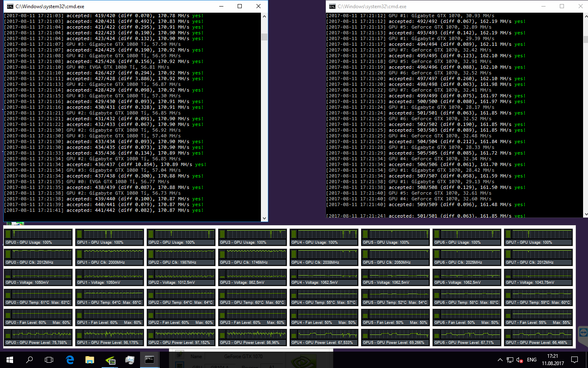
Task: Click up arrow of left cmd scrollbar
Action: [x=264, y=16]
